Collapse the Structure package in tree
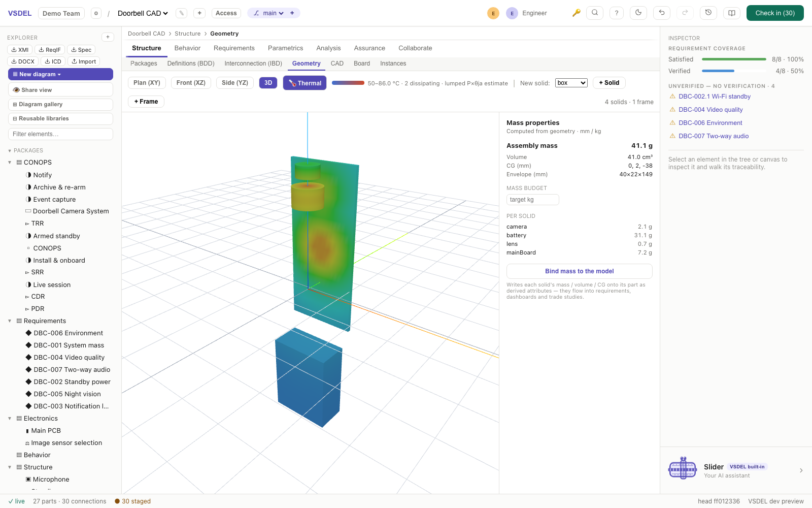Image resolution: width=812 pixels, height=508 pixels. [x=10, y=467]
